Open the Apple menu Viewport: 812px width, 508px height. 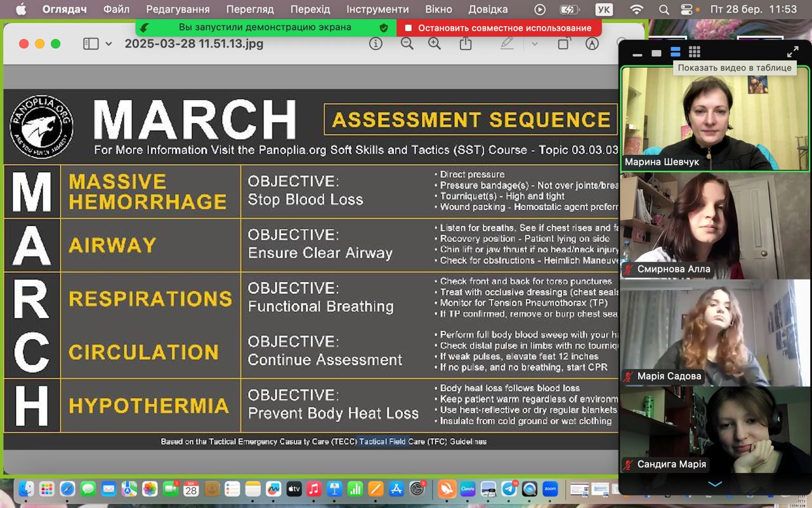point(20,9)
